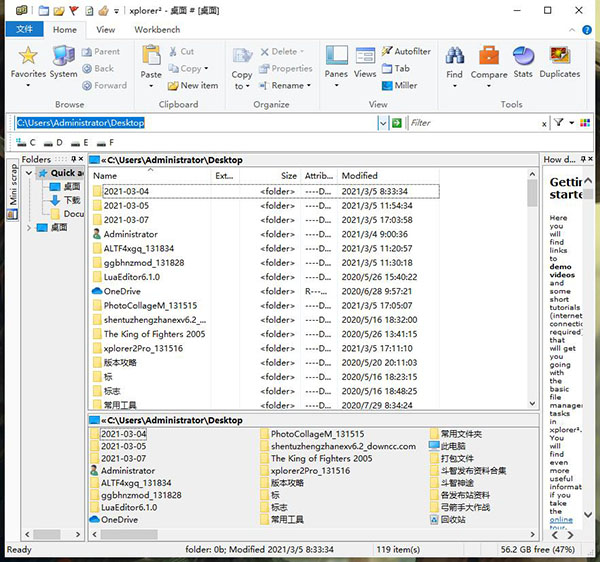The width and height of the screenshot is (600, 562).
Task: Expand the 桌面 root tree node
Action: click(29, 228)
